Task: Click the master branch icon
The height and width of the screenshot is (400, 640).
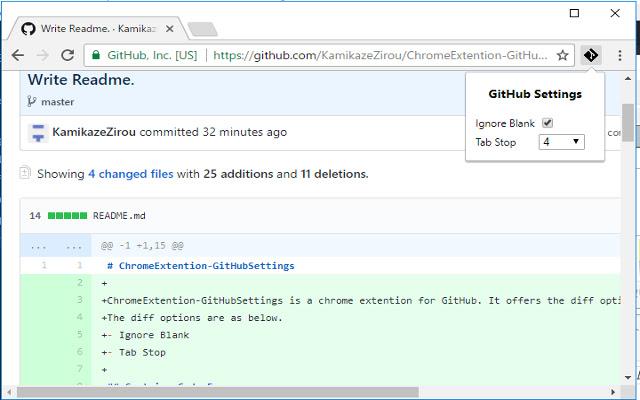Action: click(31, 102)
